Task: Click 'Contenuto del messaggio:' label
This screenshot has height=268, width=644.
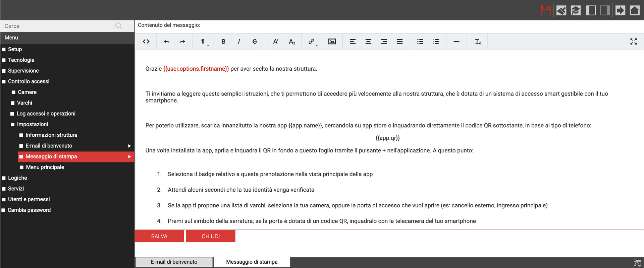Action: [169, 25]
